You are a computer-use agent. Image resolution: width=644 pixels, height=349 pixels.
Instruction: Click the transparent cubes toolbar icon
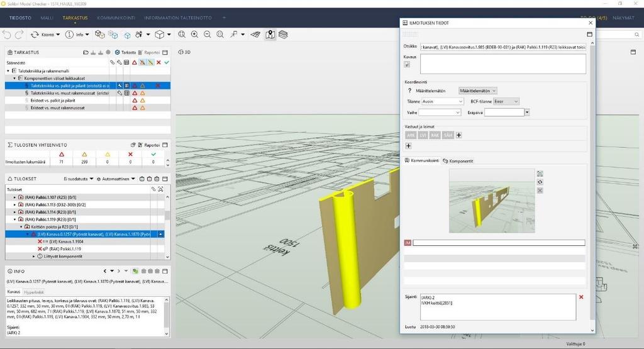(x=113, y=35)
